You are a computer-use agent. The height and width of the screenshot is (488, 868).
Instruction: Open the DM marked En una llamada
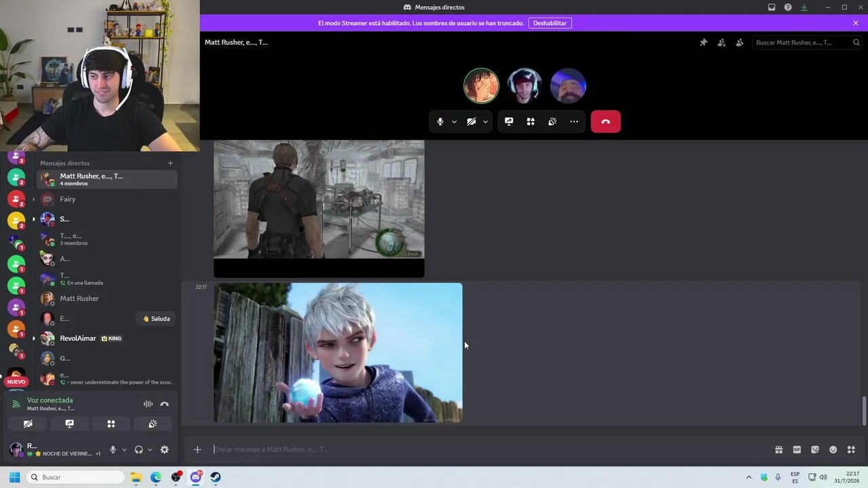click(x=107, y=279)
